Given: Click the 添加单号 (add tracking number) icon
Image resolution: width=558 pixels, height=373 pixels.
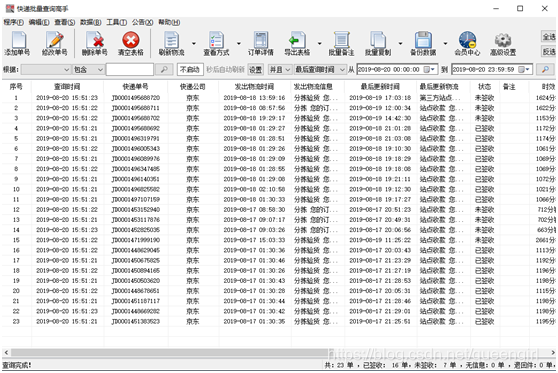Looking at the screenshot, I should click(x=18, y=40).
